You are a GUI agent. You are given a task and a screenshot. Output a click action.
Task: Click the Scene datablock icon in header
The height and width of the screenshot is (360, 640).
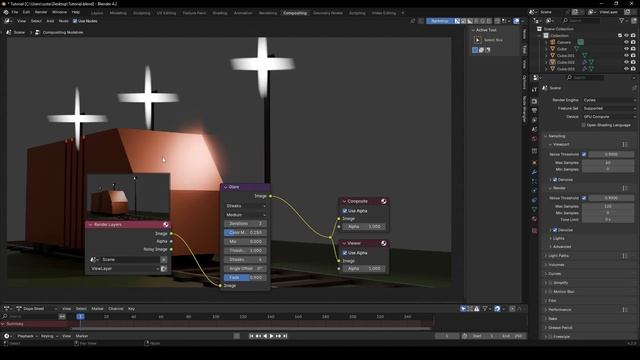532,12
